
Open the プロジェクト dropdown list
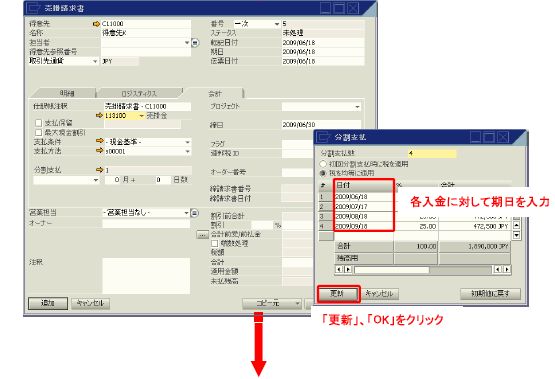coord(357,107)
